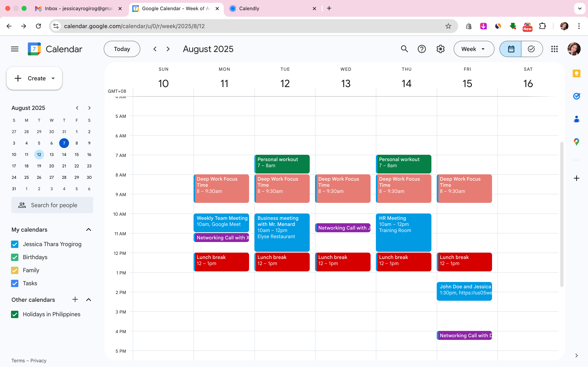The height and width of the screenshot is (367, 588).
Task: Switch to the Tasks view icon
Action: pyautogui.click(x=531, y=49)
